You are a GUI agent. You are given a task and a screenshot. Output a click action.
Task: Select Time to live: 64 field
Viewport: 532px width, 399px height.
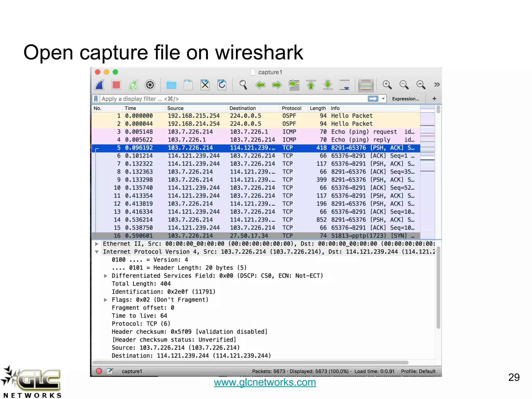(x=139, y=316)
